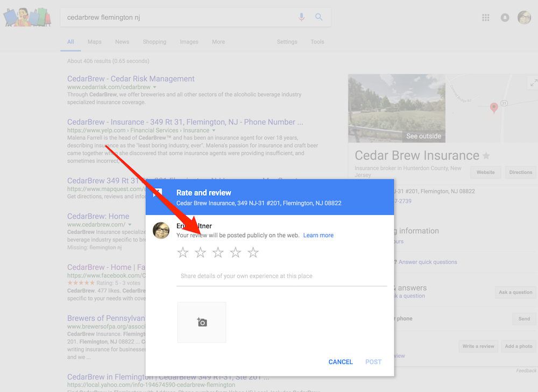Open the See outside street view thumbnail

397,108
